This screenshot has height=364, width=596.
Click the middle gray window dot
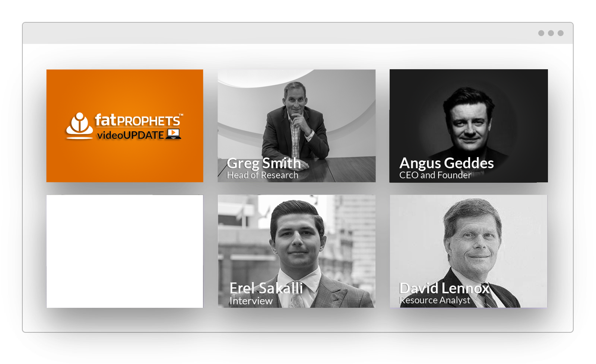(551, 33)
